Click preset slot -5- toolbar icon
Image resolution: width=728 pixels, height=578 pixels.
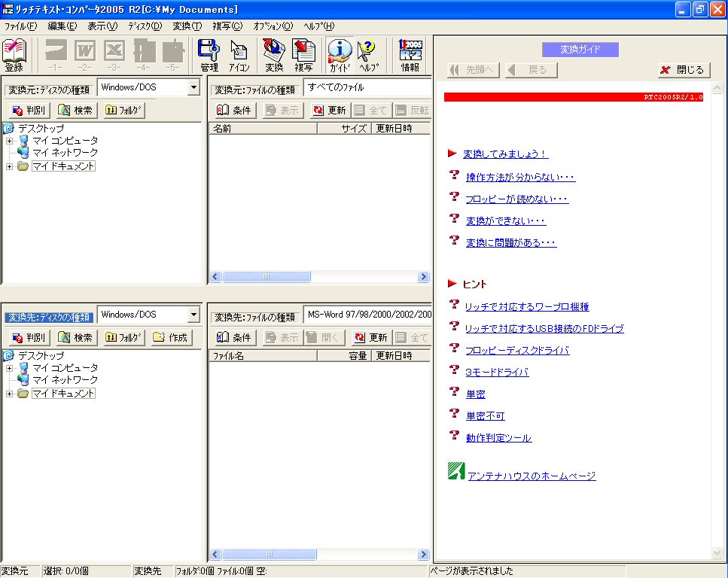pos(173,55)
